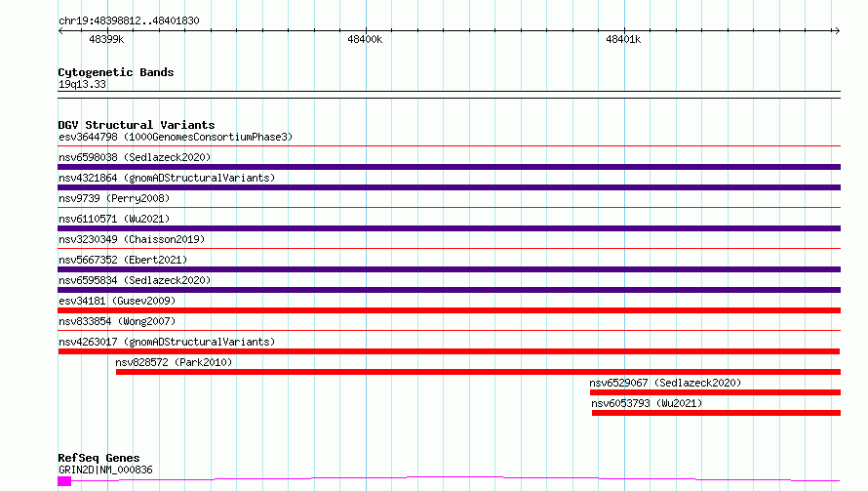Click the magenta GRIN2D exon block
This screenshot has width=868, height=491.
coord(64,481)
